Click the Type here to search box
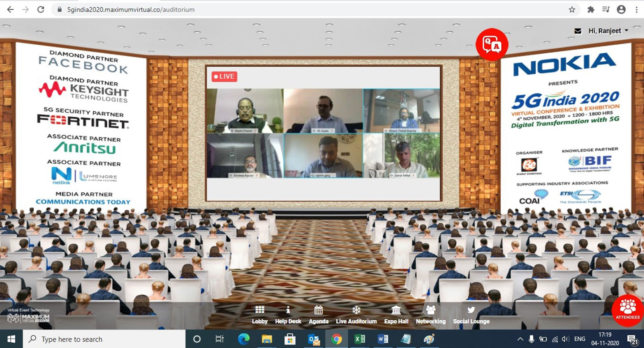The height and width of the screenshot is (348, 644). point(104,339)
